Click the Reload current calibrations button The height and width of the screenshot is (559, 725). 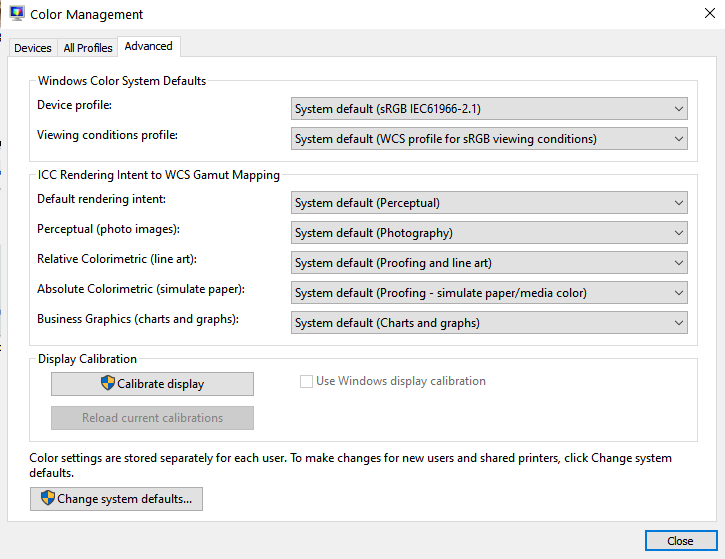152,418
